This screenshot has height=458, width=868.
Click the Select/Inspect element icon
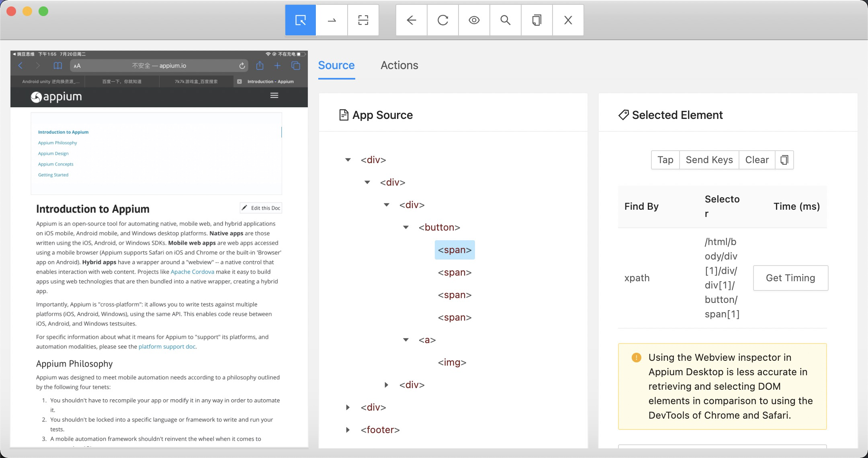point(300,20)
